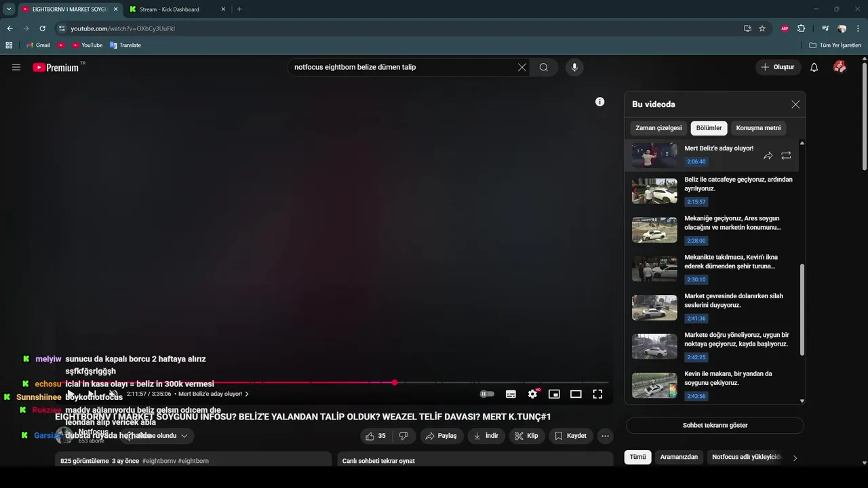The width and height of the screenshot is (868, 488).
Task: Switch to theater mode
Action: pyautogui.click(x=576, y=394)
